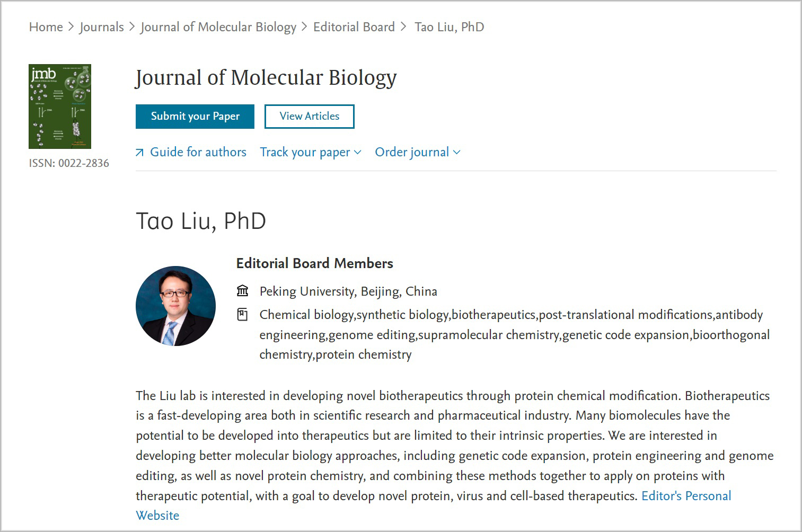
Task: Click the Peking University affiliation text
Action: [348, 291]
